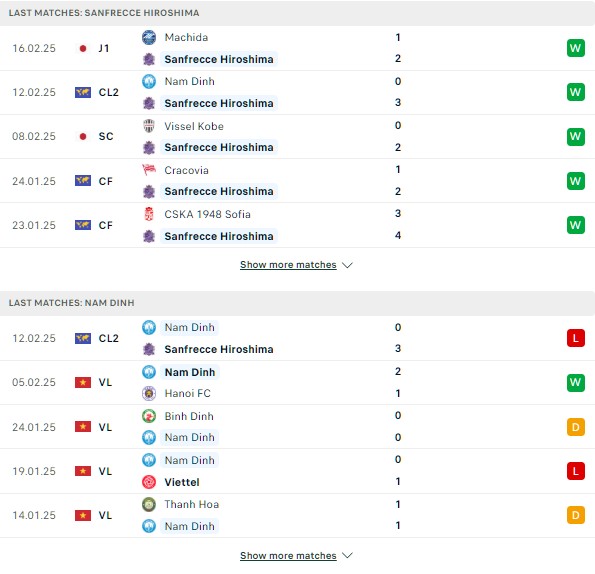Click Vietnam flag on 19.01.25 VL row
The width and height of the screenshot is (595, 574).
tap(83, 471)
